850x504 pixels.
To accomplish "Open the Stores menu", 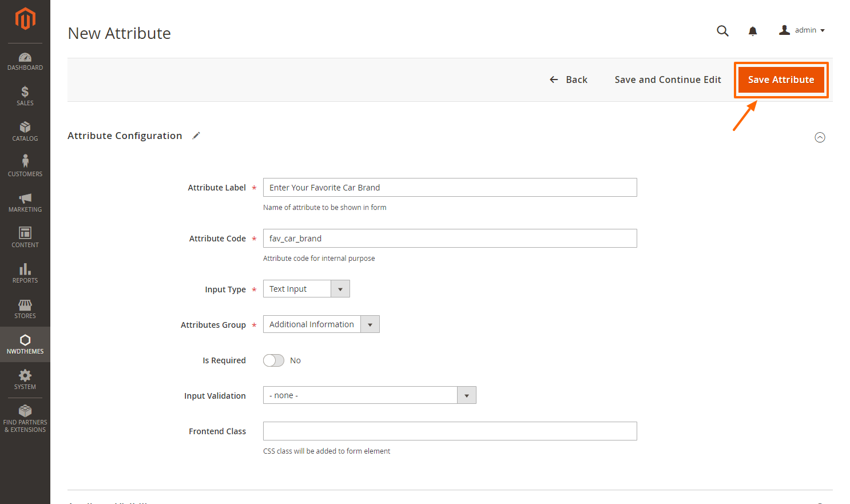I will [x=25, y=308].
